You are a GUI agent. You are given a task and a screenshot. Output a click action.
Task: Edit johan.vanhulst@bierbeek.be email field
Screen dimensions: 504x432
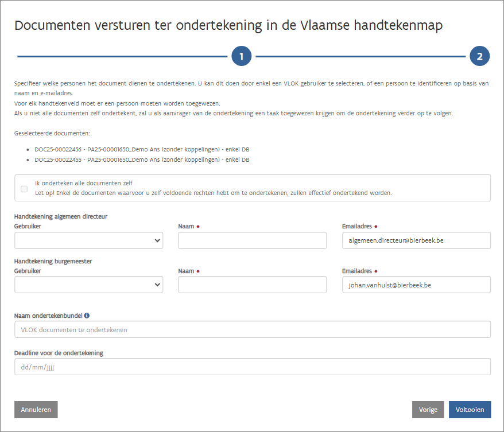(x=416, y=285)
